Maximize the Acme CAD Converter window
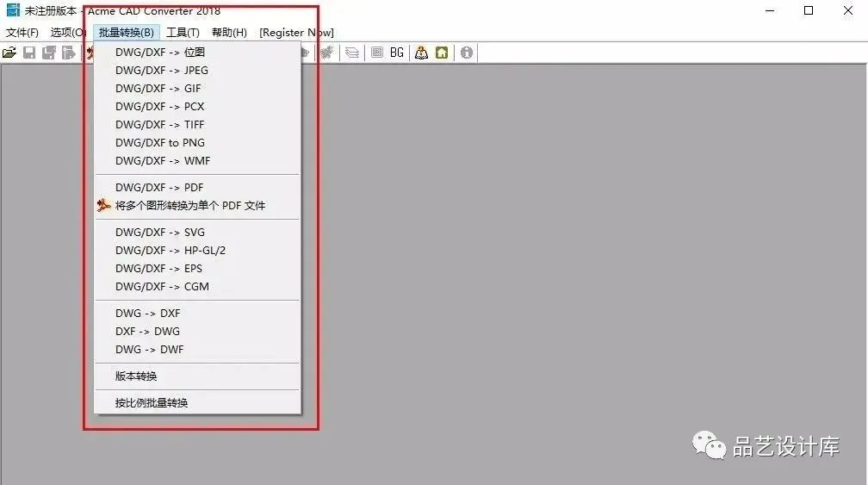The image size is (868, 485). [x=809, y=10]
